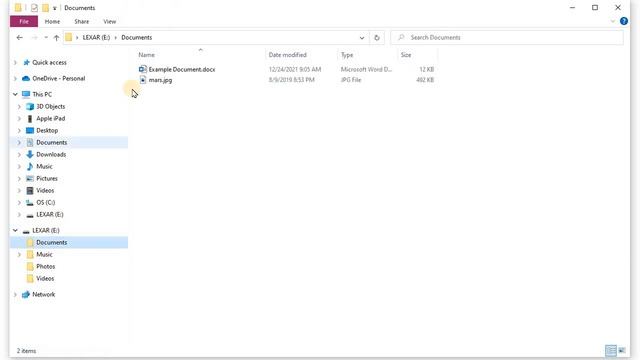This screenshot has width=640, height=360.
Task: Select Example Document.docx file
Action: (x=182, y=69)
